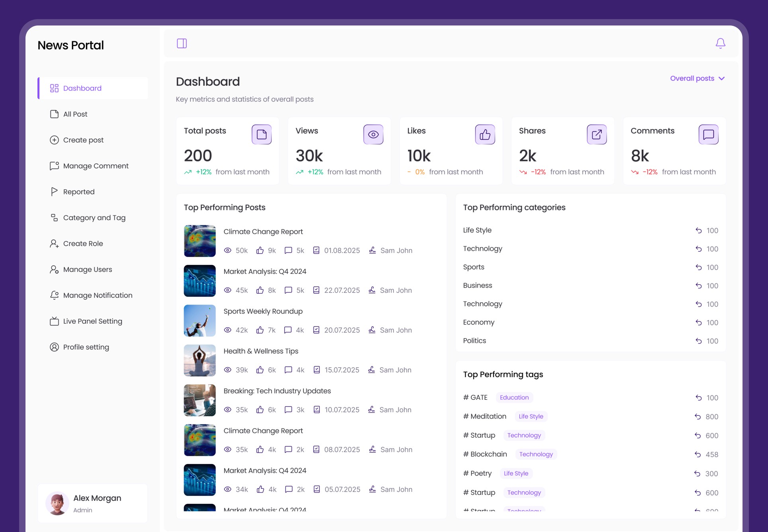The height and width of the screenshot is (532, 768).
Task: Click the Comments speech bubble icon
Action: (708, 135)
